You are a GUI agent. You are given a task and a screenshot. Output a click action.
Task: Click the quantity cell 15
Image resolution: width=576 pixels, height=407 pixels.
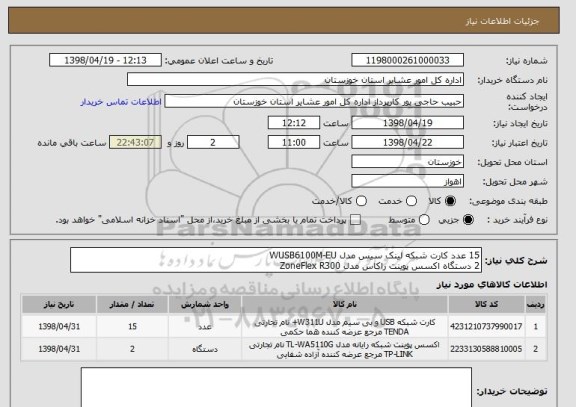coord(132,326)
